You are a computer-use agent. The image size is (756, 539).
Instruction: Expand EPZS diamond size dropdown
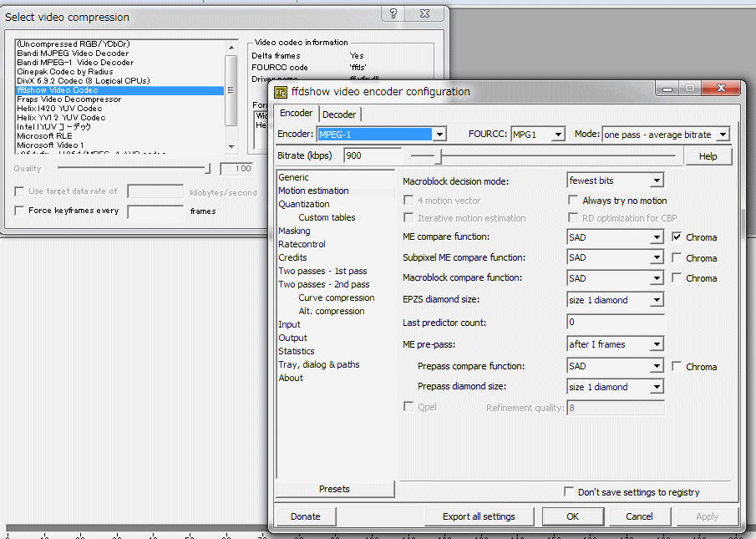657,300
